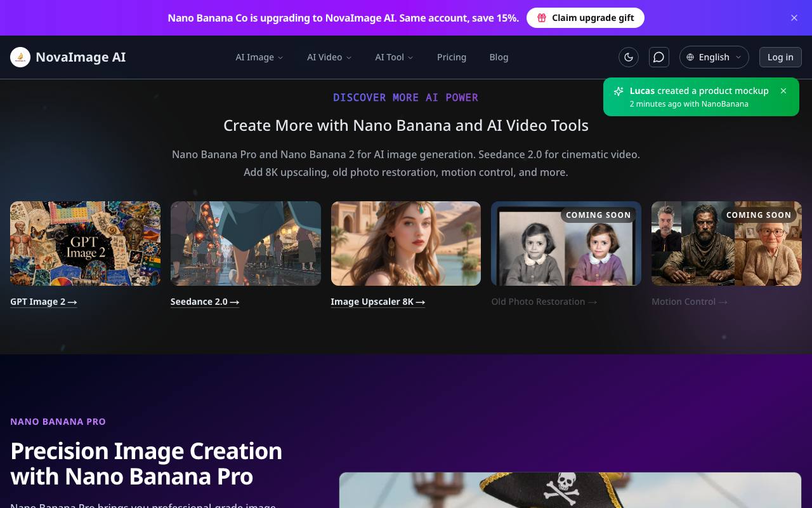The height and width of the screenshot is (508, 812).
Task: Expand the AI Image dropdown menu
Action: pos(259,57)
